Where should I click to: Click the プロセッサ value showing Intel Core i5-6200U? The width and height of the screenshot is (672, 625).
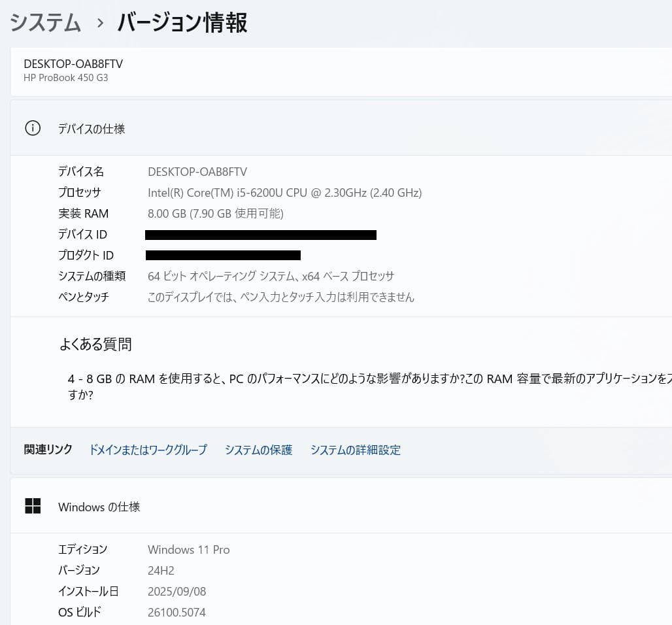coord(284,192)
